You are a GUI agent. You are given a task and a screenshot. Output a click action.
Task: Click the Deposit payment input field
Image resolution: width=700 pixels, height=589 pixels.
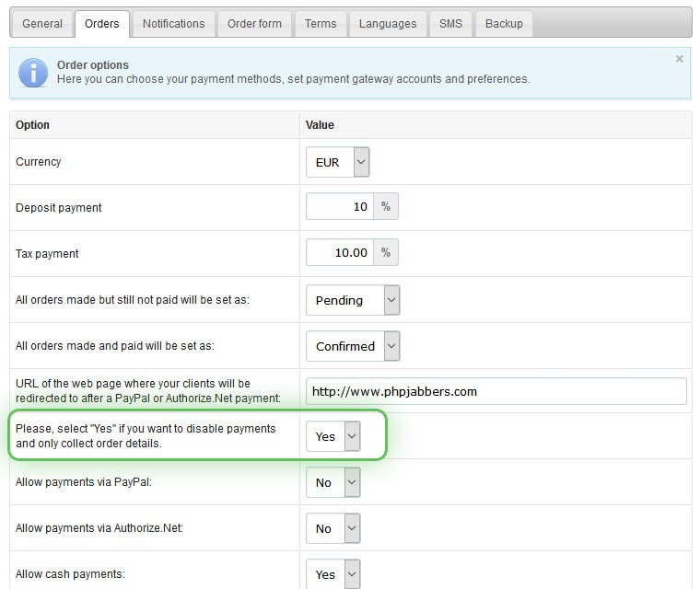tap(340, 206)
